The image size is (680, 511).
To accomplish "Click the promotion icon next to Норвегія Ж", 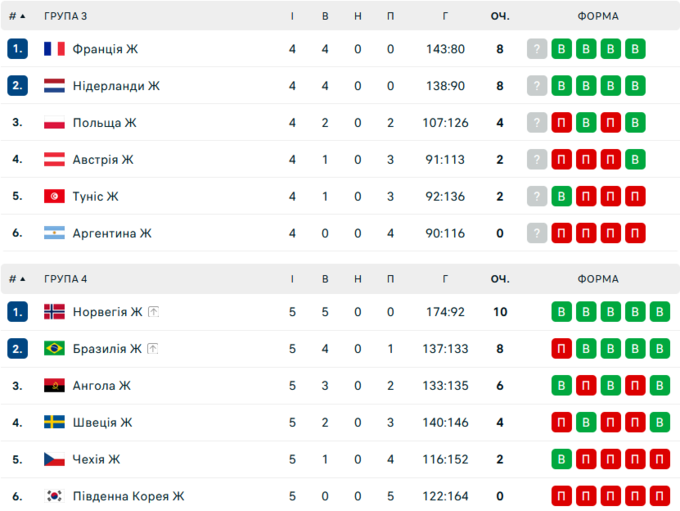I will 153,312.
